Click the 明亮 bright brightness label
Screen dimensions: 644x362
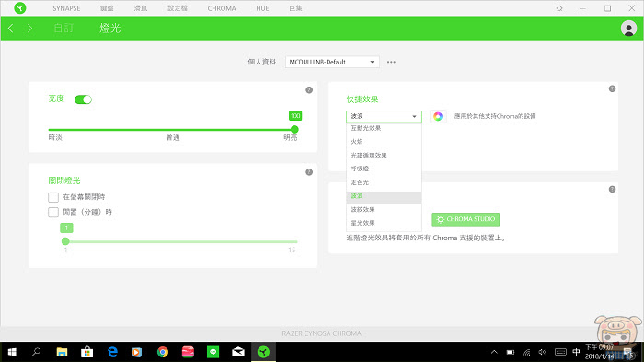click(x=291, y=137)
